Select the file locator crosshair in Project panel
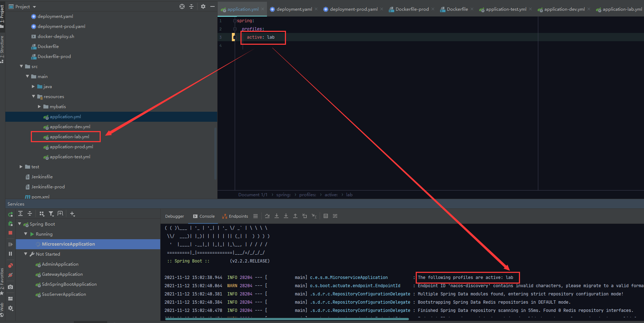The width and height of the screenshot is (644, 323). [182, 6]
